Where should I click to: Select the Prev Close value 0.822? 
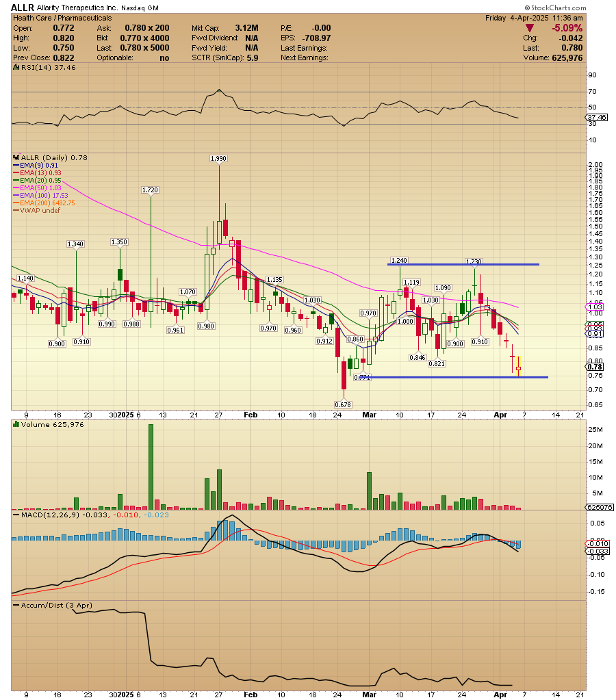coord(64,58)
